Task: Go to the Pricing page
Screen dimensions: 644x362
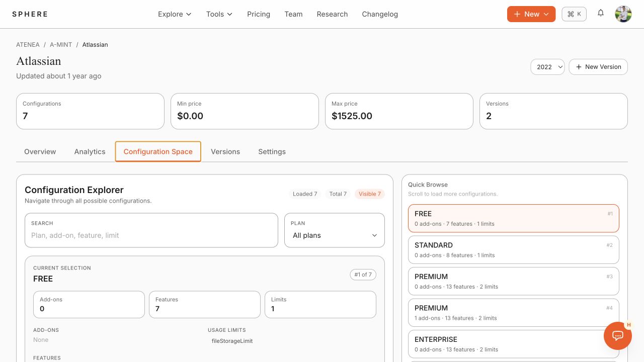Action: click(259, 14)
